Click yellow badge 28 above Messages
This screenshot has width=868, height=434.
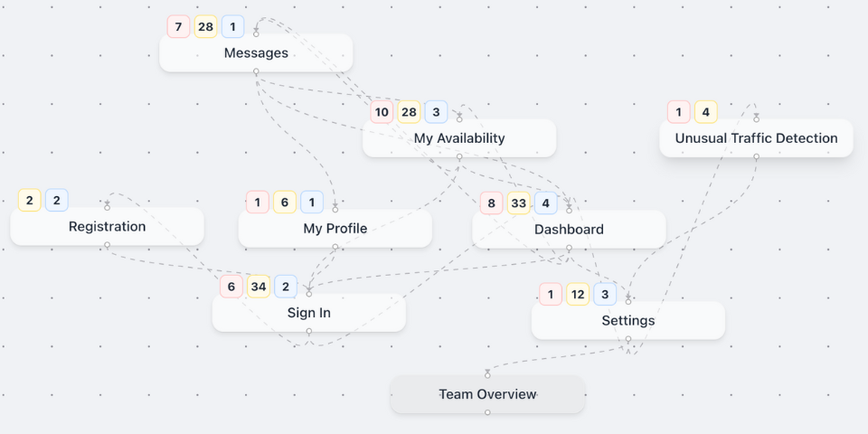point(206,27)
